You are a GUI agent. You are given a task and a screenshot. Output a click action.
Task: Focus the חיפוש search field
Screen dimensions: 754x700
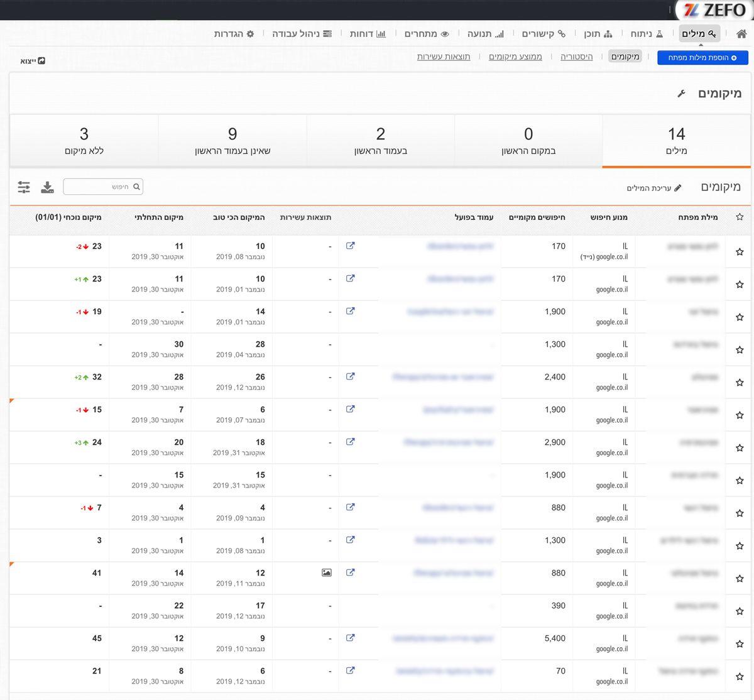(103, 187)
